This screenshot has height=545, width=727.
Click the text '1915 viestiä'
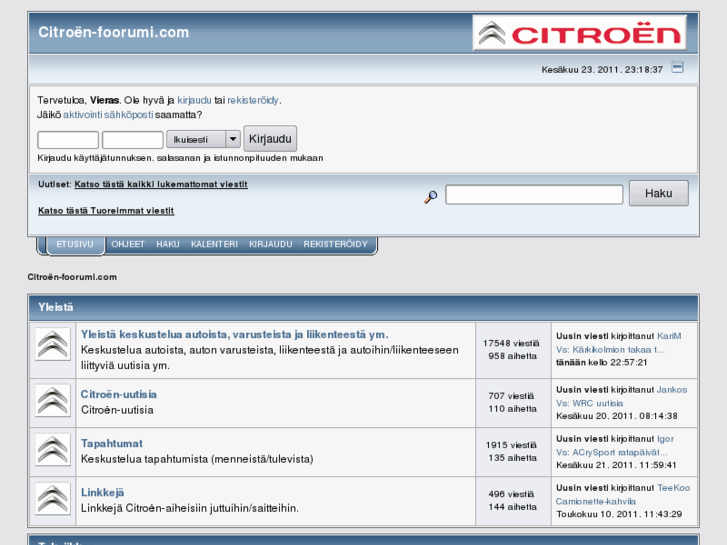tap(511, 445)
